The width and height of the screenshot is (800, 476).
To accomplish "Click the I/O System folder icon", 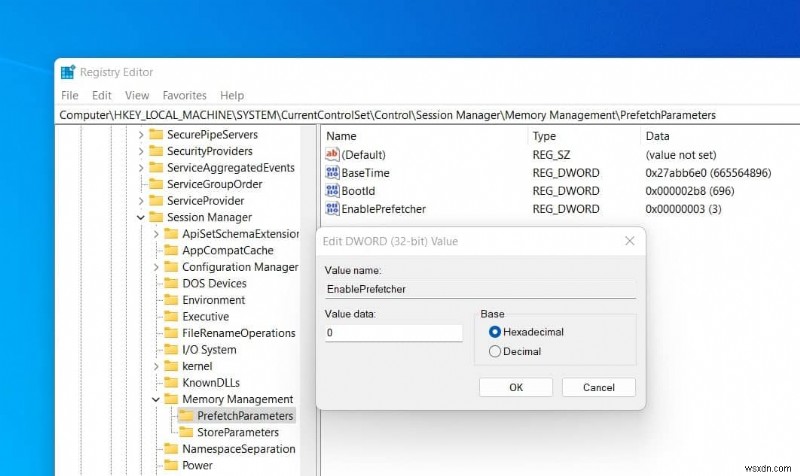I will (x=171, y=349).
